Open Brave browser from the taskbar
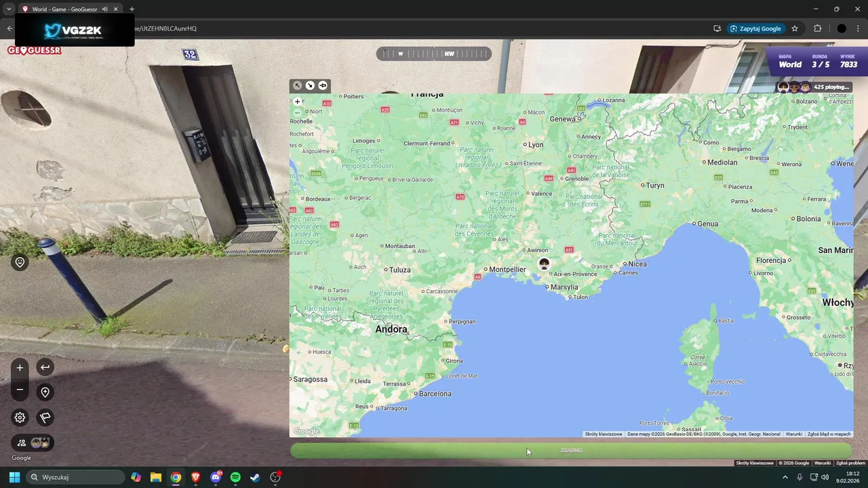Screen dimensions: 868x488 coord(196,477)
